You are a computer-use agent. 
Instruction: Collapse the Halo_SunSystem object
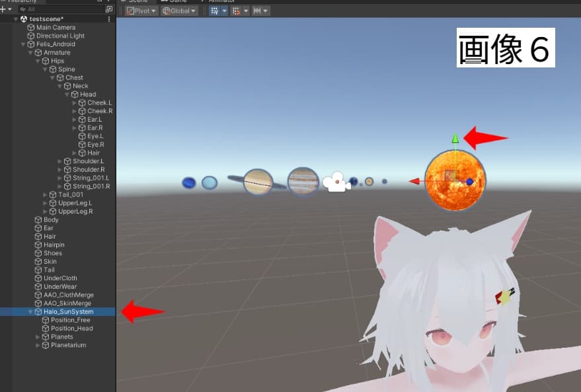(30, 312)
